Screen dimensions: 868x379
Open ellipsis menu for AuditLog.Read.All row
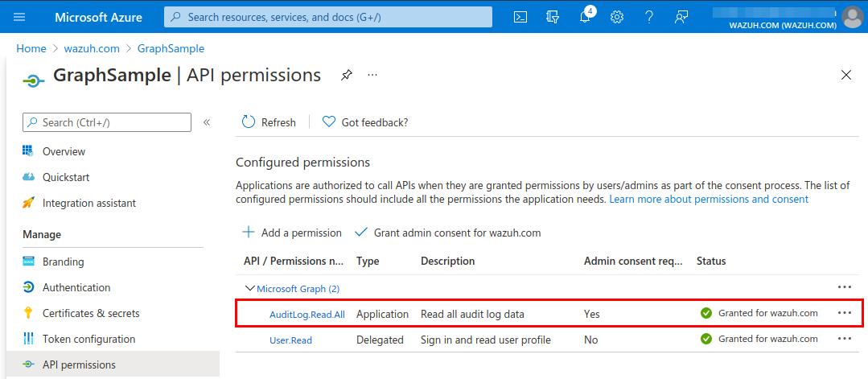coord(844,313)
